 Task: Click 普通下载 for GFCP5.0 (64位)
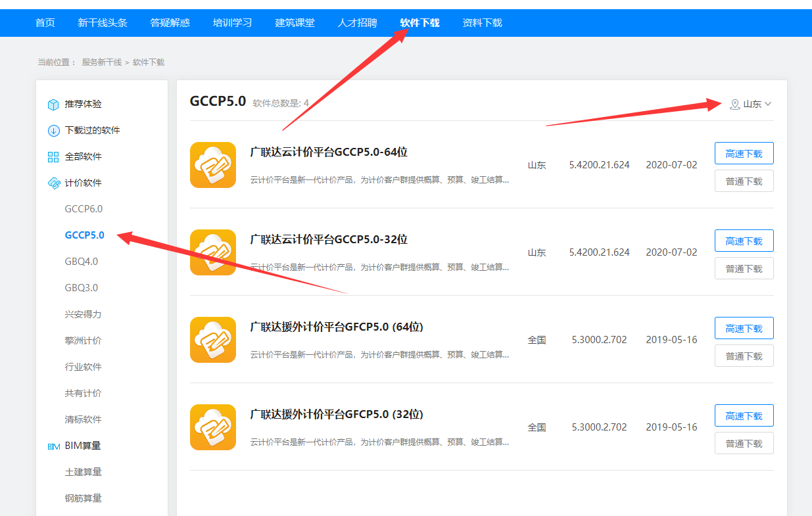pyautogui.click(x=744, y=356)
